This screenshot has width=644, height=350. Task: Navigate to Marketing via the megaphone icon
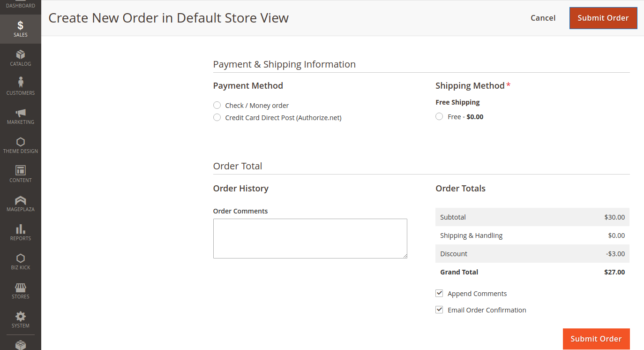20,116
